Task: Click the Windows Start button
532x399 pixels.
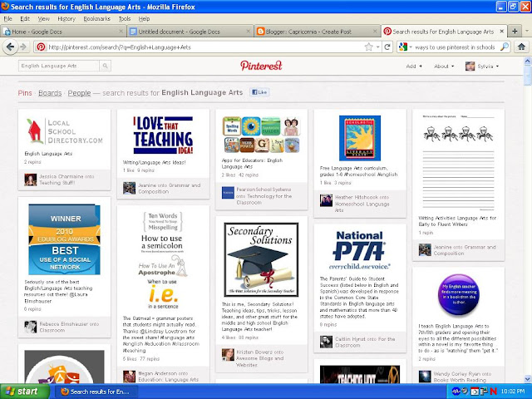Action: click(x=25, y=392)
